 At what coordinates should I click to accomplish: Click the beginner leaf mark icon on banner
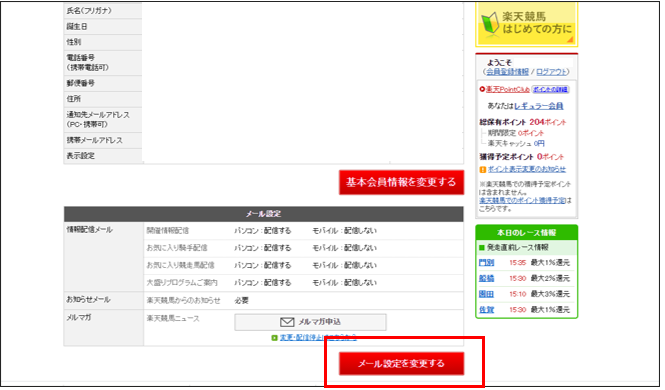pos(490,23)
